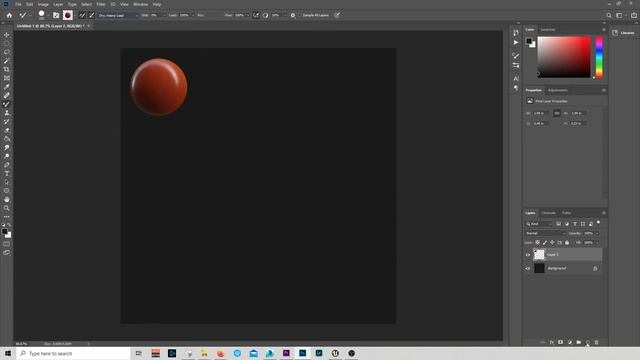This screenshot has height=360, width=640.
Task: Click the Untitled-1 document tab
Action: (x=51, y=26)
